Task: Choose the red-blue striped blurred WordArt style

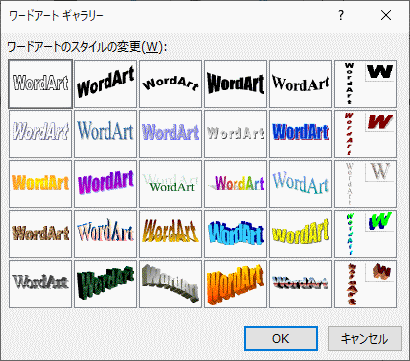Action: click(300, 284)
